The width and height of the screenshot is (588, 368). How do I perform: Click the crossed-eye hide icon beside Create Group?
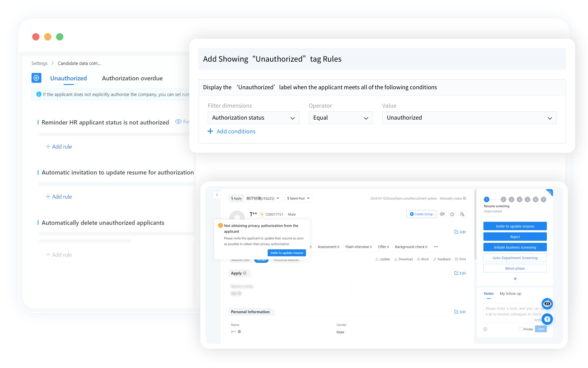coord(442,214)
